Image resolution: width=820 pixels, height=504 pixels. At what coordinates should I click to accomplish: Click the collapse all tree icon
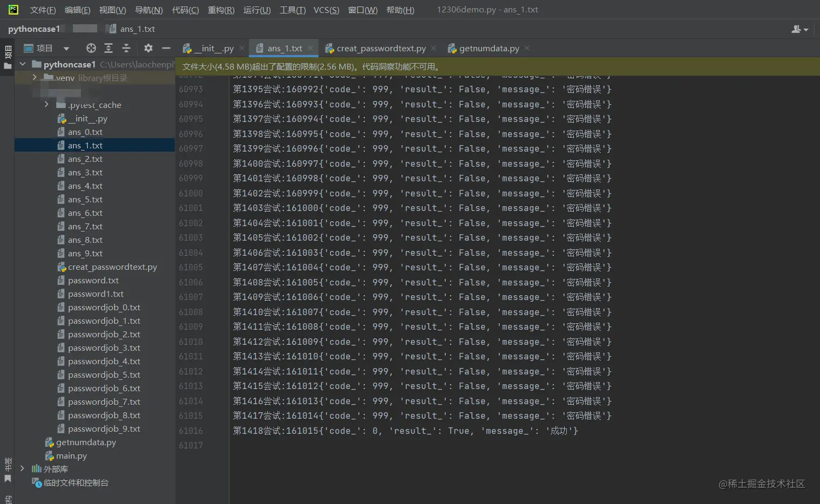coord(126,48)
